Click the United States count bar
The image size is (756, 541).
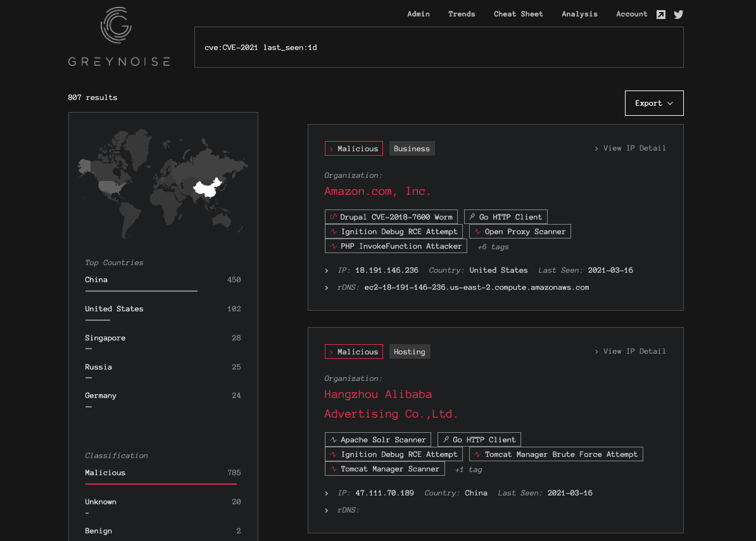tap(98, 320)
